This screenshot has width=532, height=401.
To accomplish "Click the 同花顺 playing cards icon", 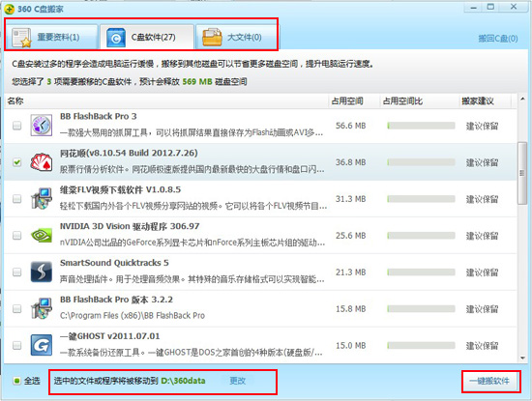I will (x=42, y=162).
